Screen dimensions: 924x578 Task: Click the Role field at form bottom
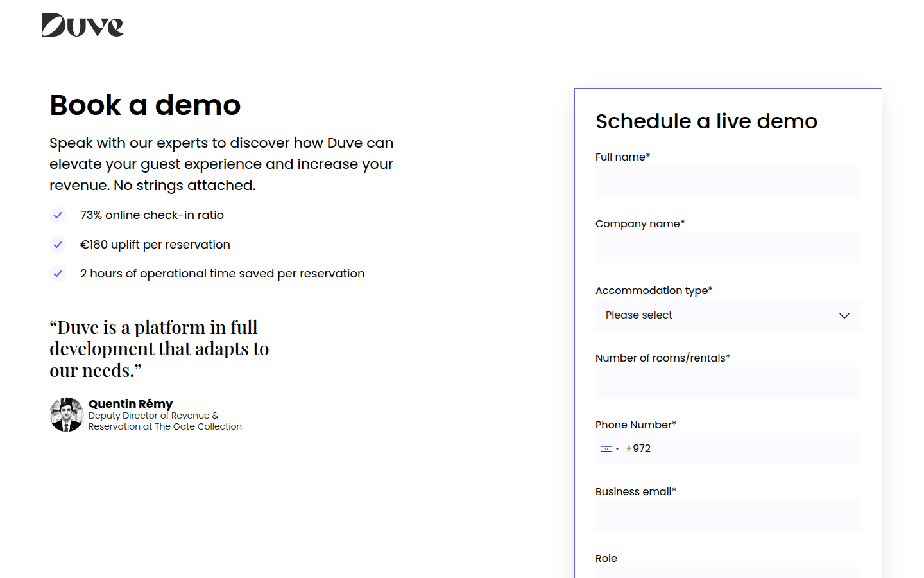click(728, 572)
